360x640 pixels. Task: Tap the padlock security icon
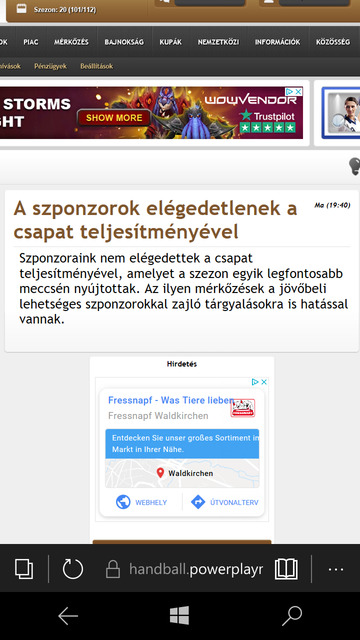[x=113, y=569]
